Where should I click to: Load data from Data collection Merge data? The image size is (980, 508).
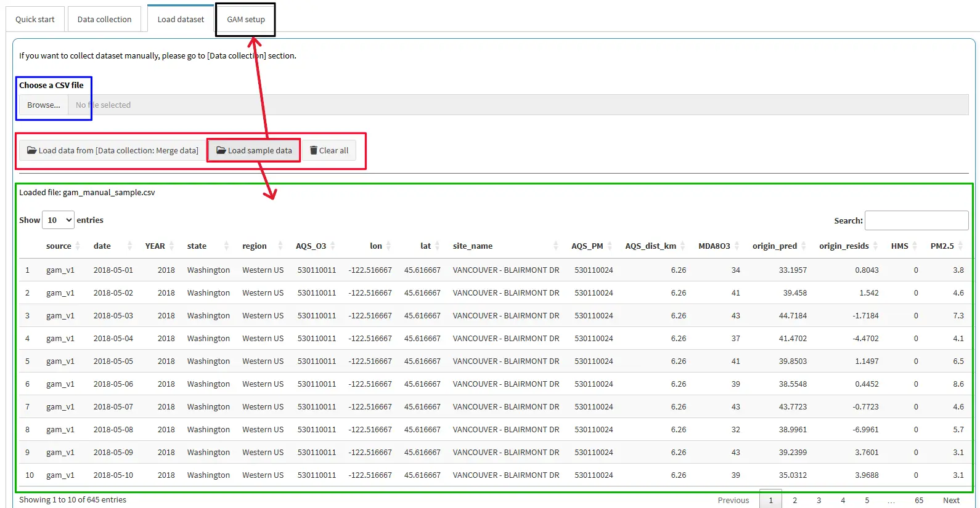(113, 150)
